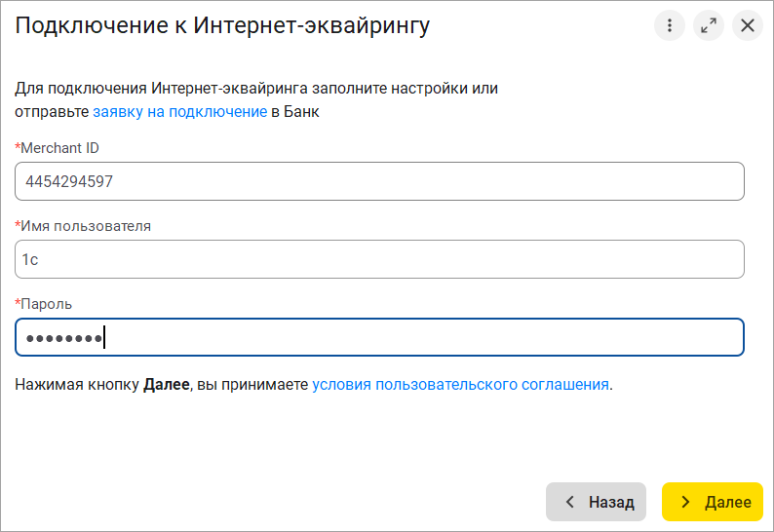Image resolution: width=774 pixels, height=532 pixels.
Task: Click the dialog title Подключение к Интернет-эквайрингу
Action: tap(222, 26)
